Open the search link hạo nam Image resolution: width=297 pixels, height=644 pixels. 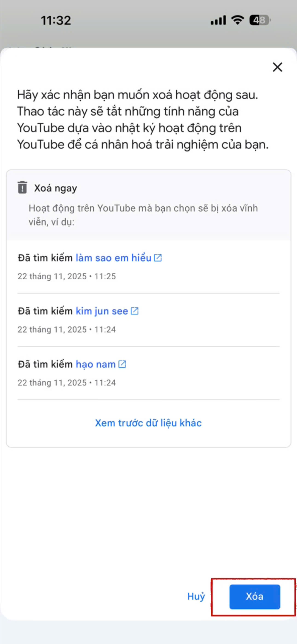pos(96,365)
